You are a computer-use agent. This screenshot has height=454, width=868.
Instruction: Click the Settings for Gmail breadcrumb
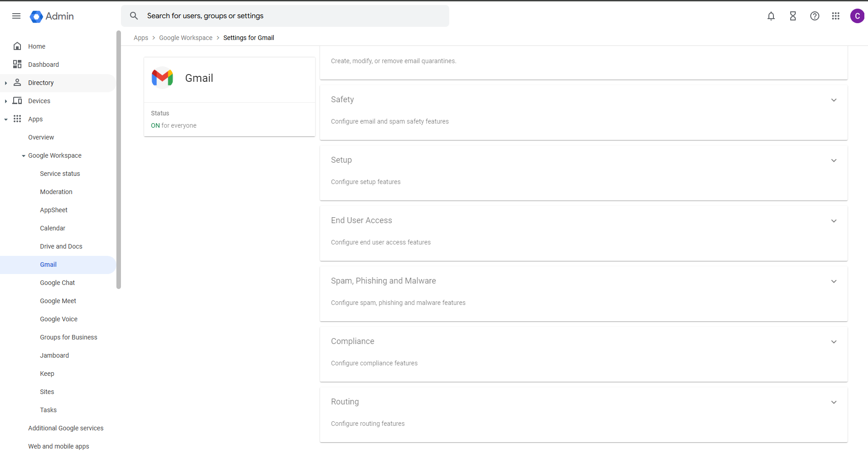click(x=249, y=38)
